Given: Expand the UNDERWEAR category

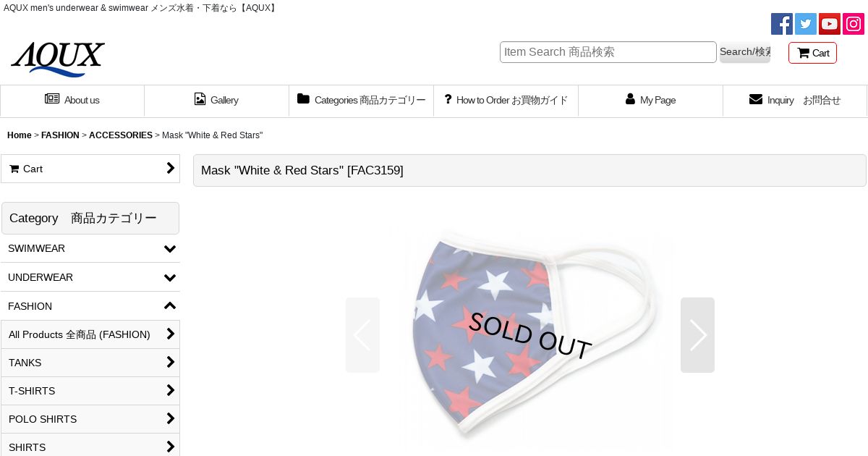Looking at the screenshot, I should coord(90,277).
